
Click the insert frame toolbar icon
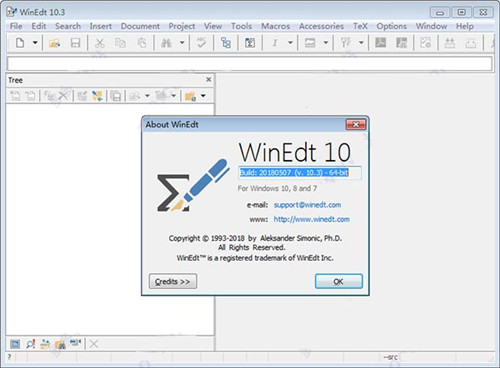[x=310, y=43]
